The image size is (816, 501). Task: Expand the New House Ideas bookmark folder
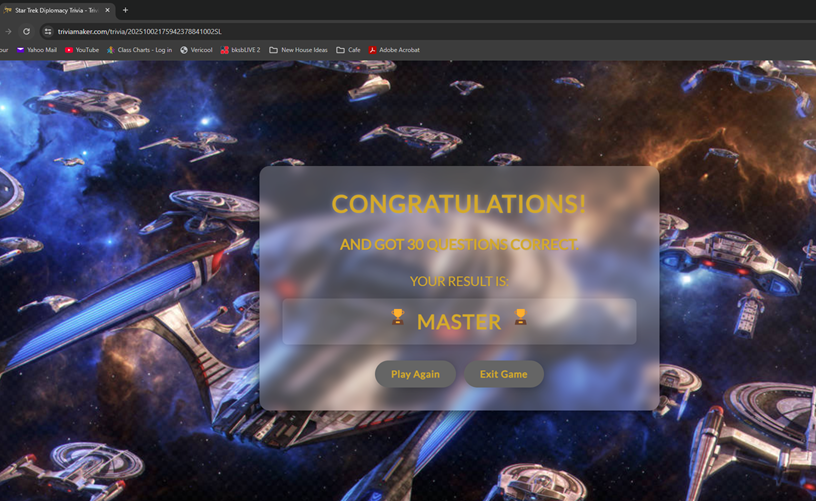[x=298, y=50]
